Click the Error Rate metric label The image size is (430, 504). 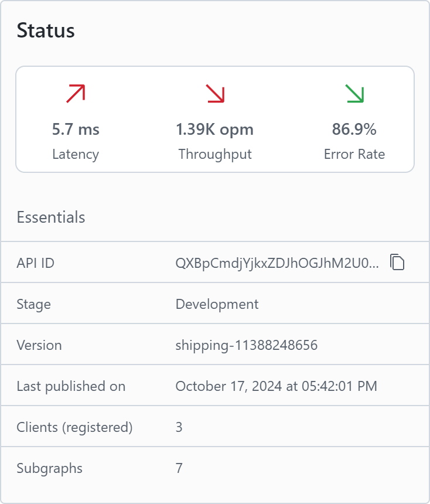pyautogui.click(x=354, y=154)
